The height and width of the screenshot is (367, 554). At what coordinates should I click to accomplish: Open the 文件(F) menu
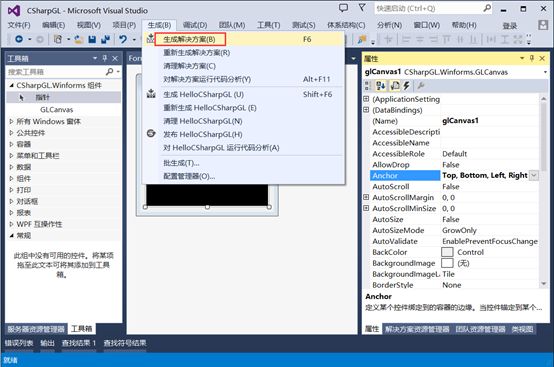19,25
